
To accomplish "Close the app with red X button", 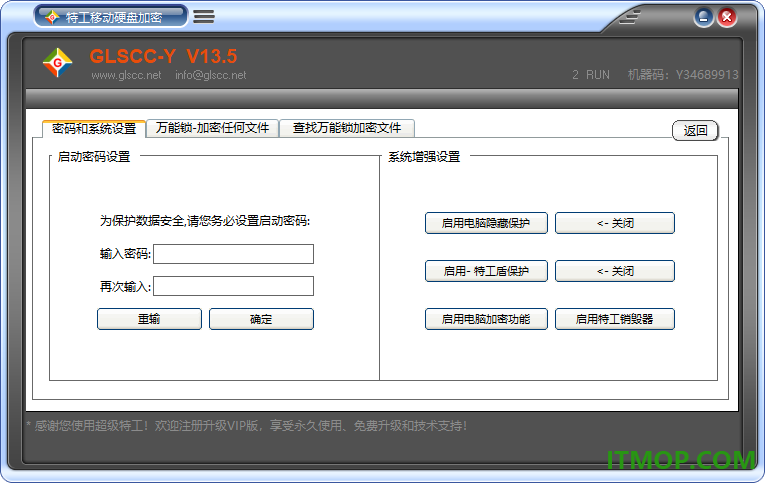I will tap(727, 18).
